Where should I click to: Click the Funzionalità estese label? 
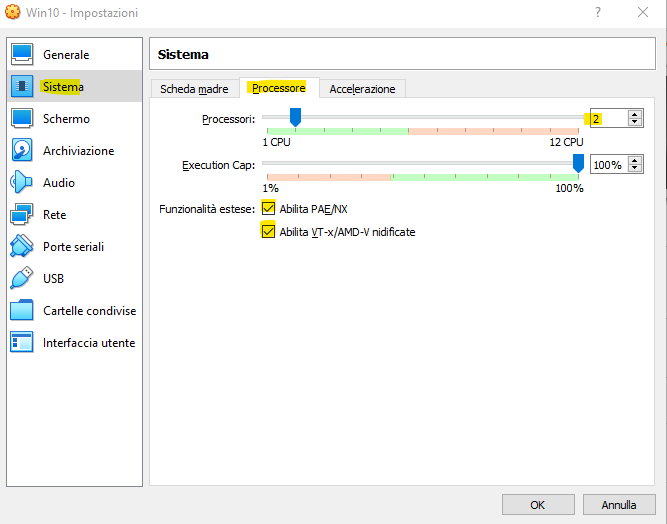pyautogui.click(x=207, y=209)
